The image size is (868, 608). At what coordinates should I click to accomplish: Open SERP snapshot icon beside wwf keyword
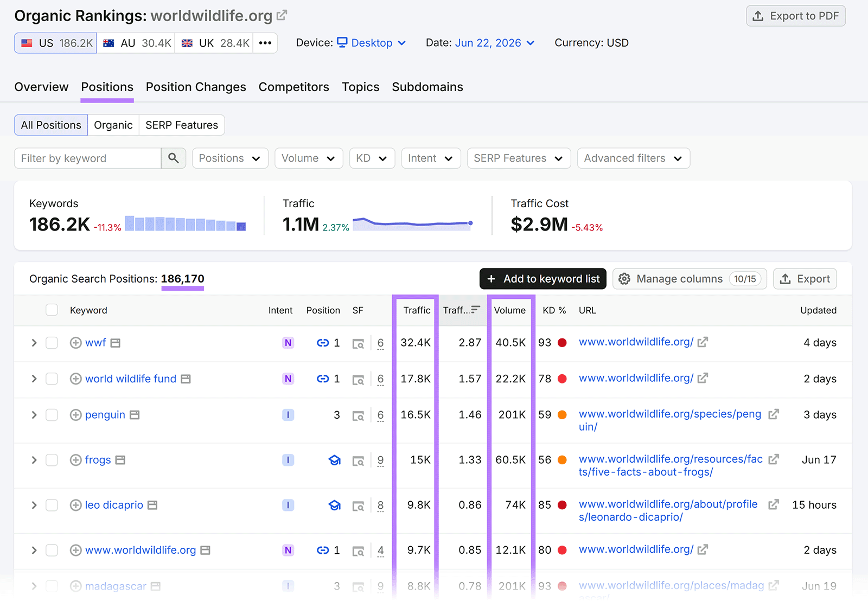[116, 343]
